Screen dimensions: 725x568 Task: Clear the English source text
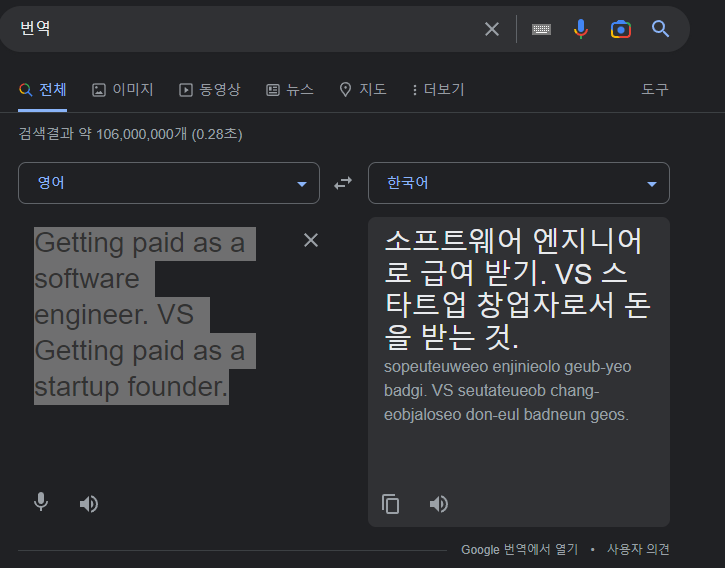click(x=311, y=240)
